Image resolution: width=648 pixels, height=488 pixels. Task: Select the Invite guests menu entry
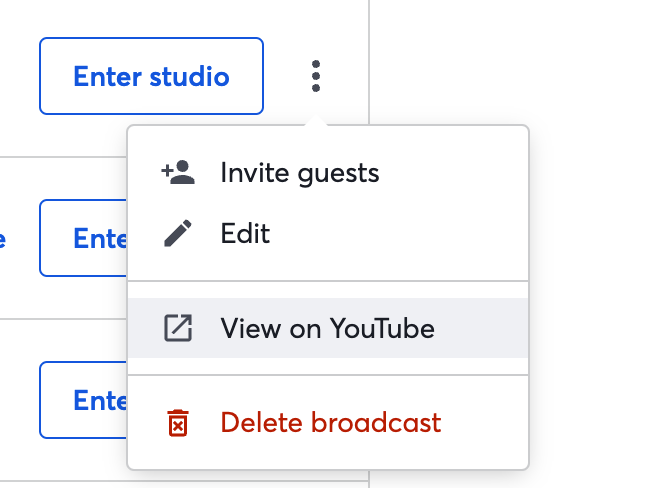[x=328, y=173]
